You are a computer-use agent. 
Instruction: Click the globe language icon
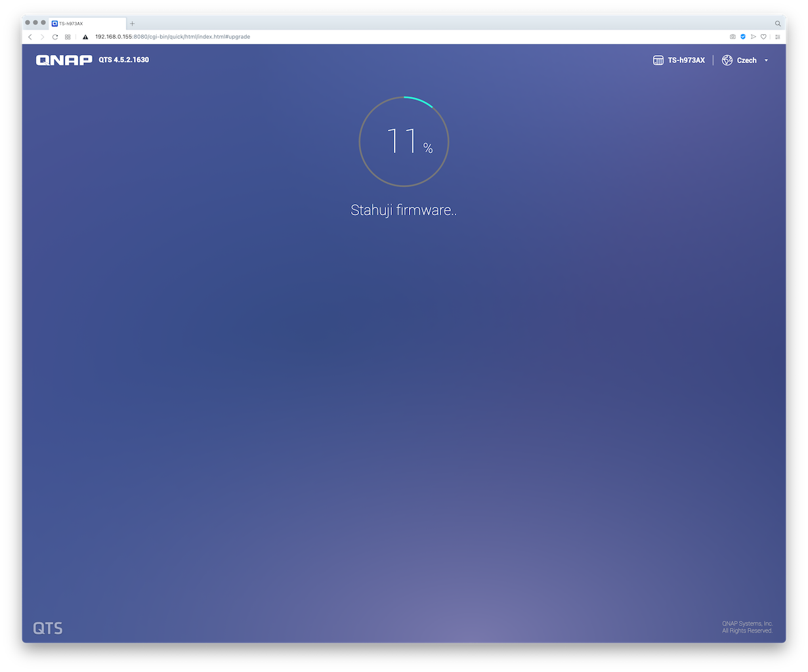point(727,60)
